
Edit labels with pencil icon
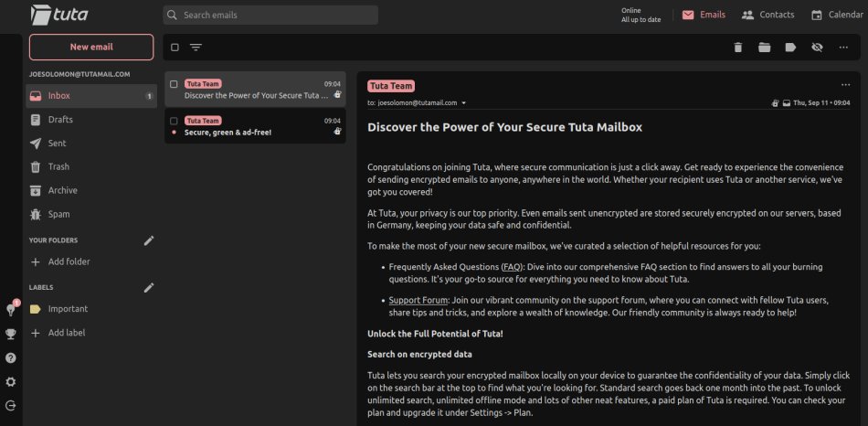(x=148, y=288)
